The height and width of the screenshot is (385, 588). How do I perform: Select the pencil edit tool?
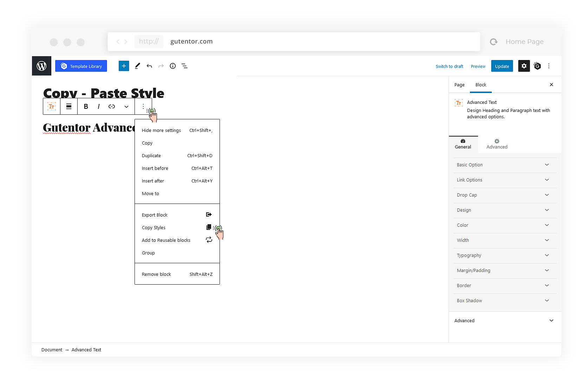[x=137, y=66]
